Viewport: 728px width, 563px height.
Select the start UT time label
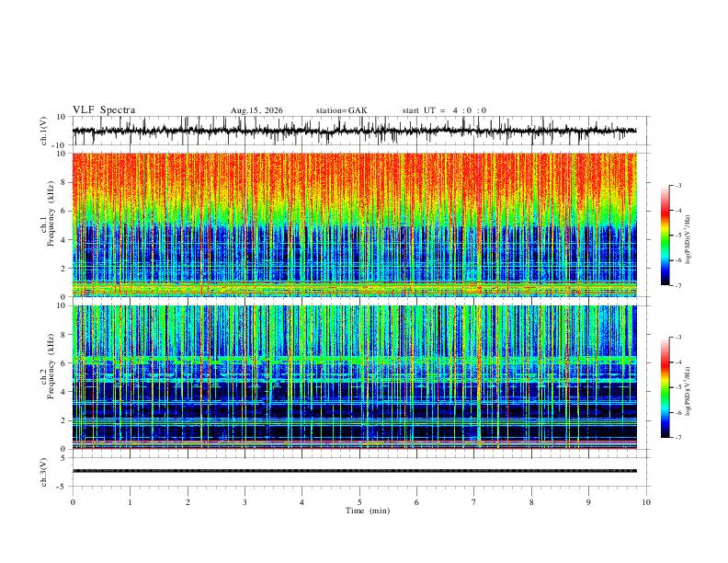(444, 110)
